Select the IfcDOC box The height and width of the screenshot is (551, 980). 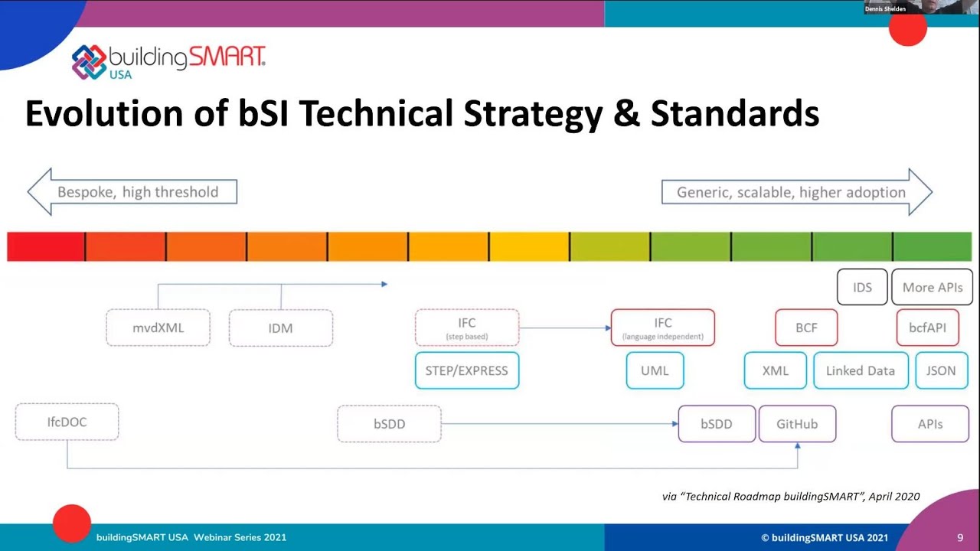pos(67,422)
